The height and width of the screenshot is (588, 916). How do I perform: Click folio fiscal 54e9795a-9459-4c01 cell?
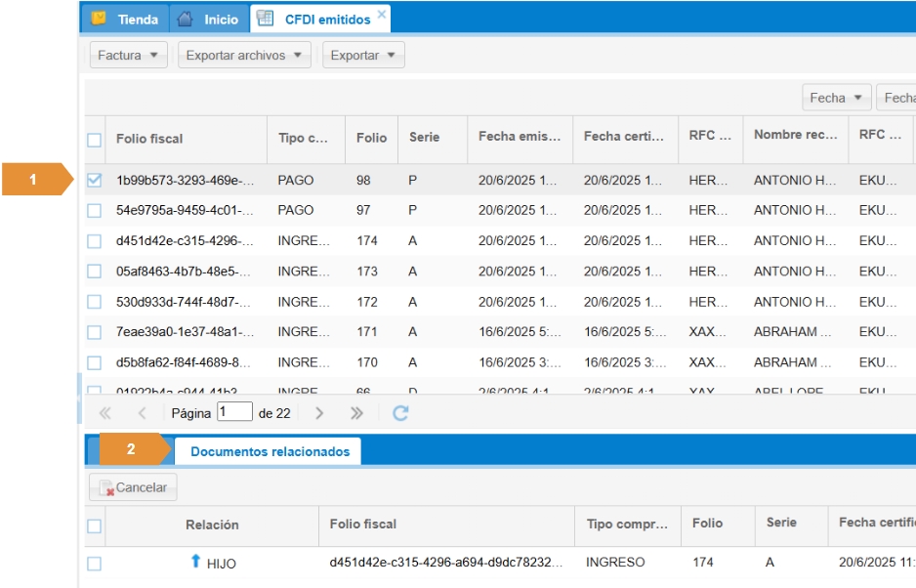pos(186,210)
